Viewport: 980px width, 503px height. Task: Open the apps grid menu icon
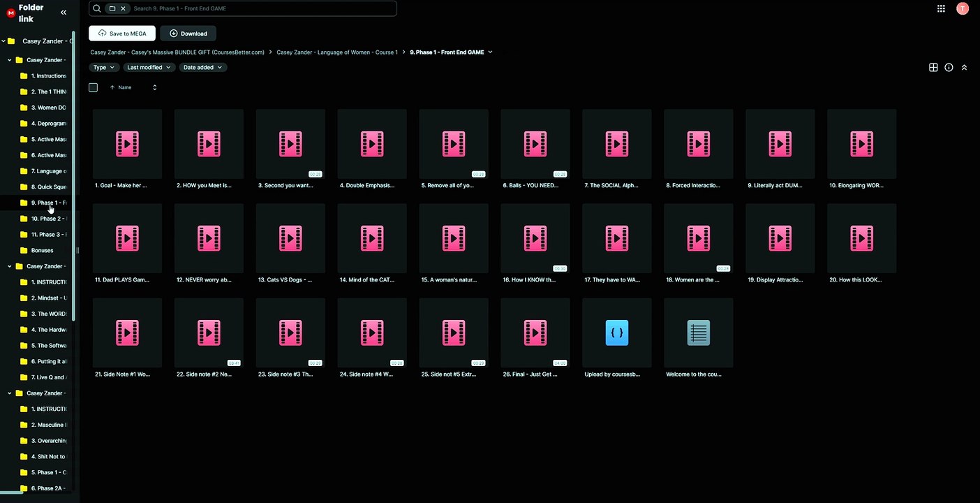coord(941,8)
